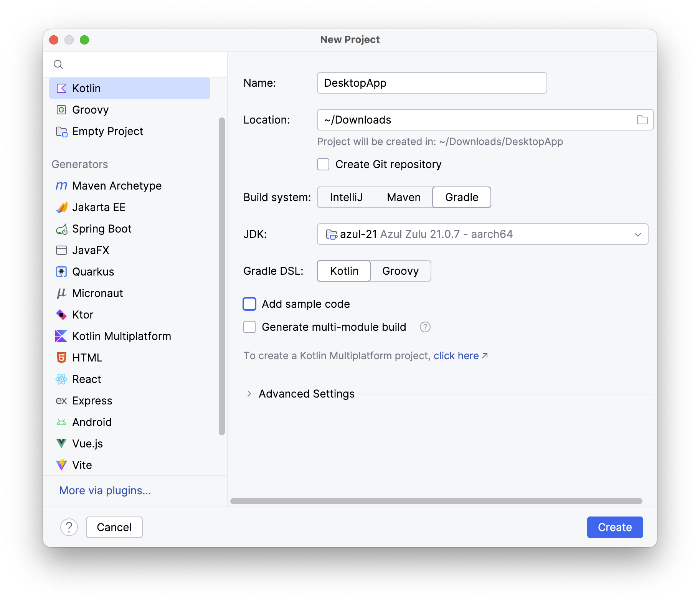Switch build system to IntelliJ
This screenshot has height=604, width=700.
(x=346, y=197)
